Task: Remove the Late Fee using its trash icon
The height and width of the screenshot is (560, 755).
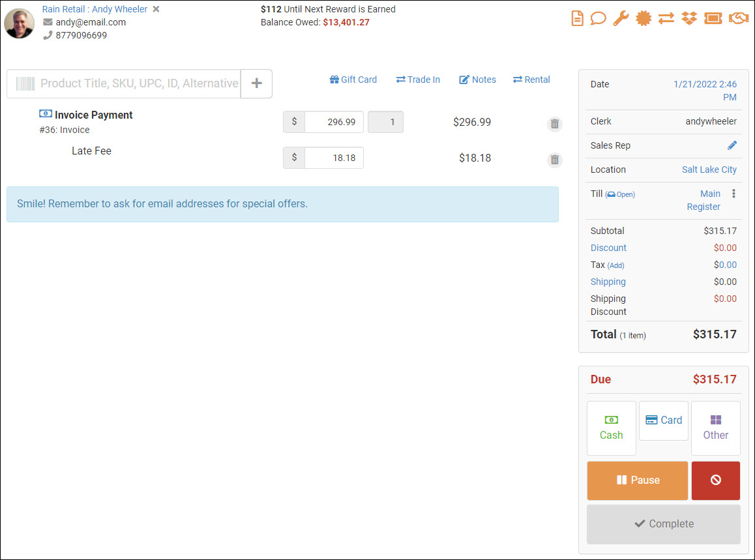Action: click(555, 160)
